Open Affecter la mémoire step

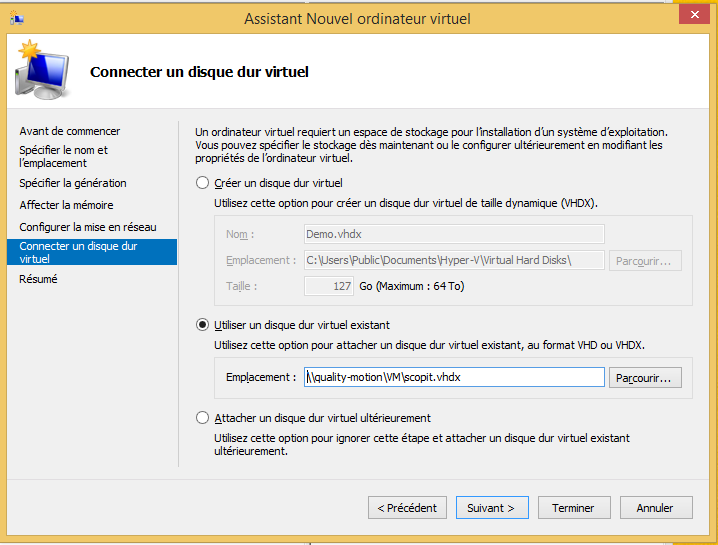pos(66,205)
